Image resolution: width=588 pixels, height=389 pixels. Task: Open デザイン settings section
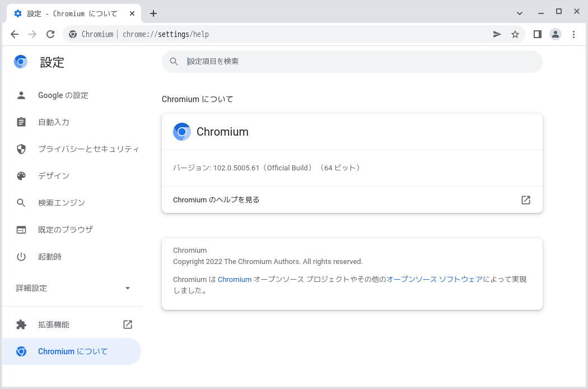[72, 176]
